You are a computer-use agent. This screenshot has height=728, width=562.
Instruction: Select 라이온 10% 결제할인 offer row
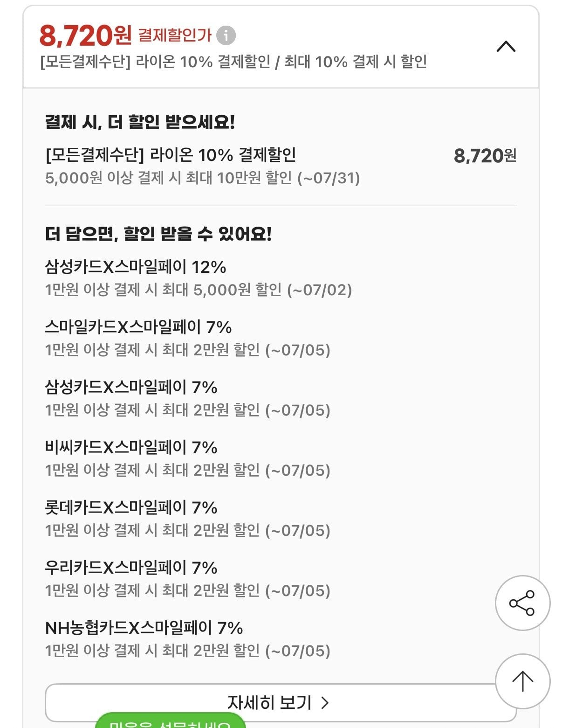(x=281, y=166)
